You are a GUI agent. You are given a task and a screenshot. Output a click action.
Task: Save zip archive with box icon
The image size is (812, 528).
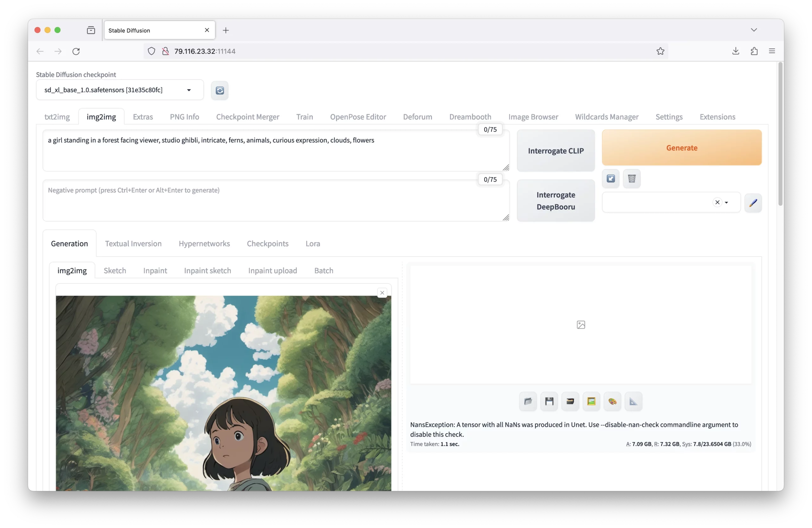(x=570, y=401)
